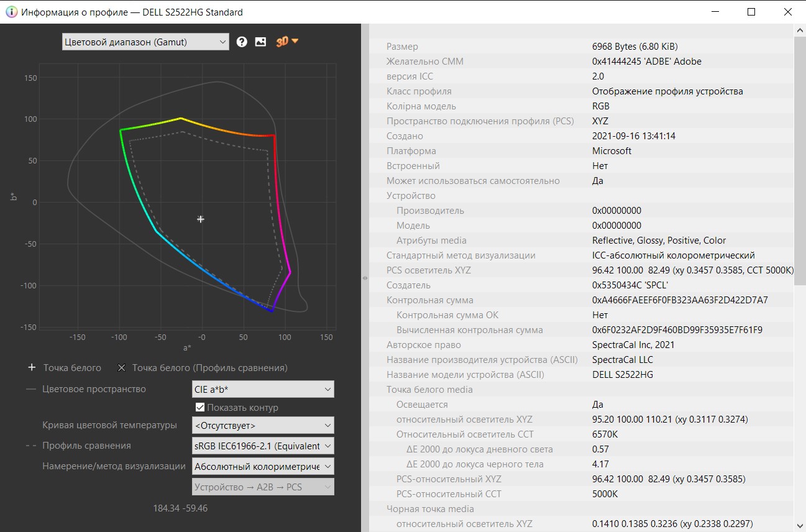Open the rendering intent dropdown

pos(263,466)
